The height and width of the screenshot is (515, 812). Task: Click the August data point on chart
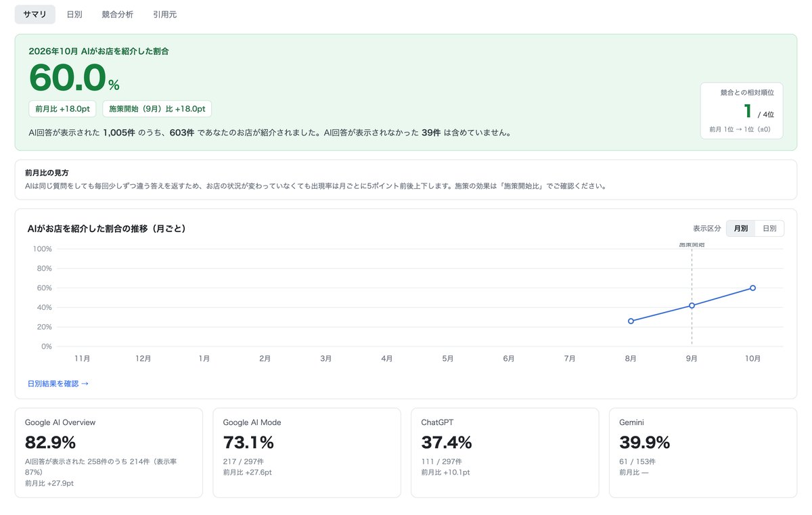coord(631,321)
